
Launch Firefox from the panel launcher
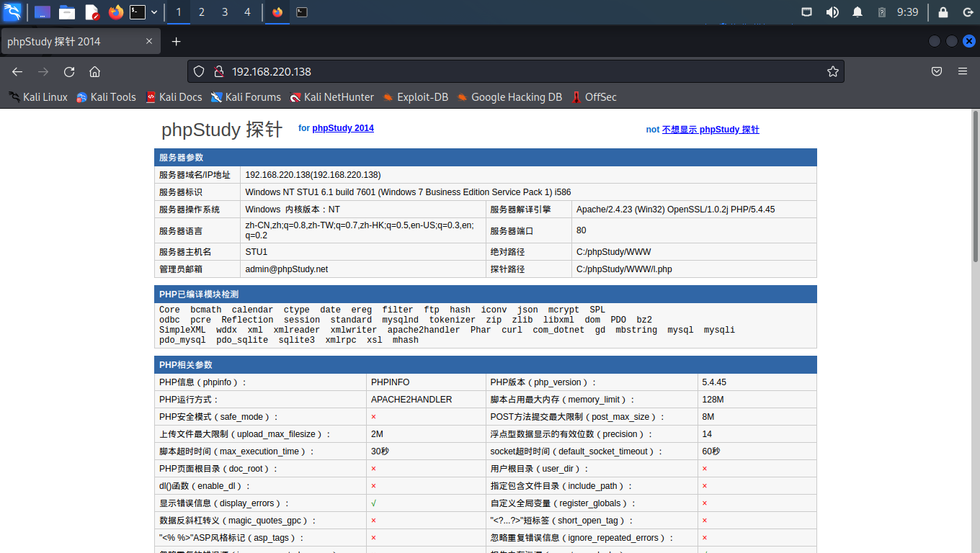tap(116, 12)
